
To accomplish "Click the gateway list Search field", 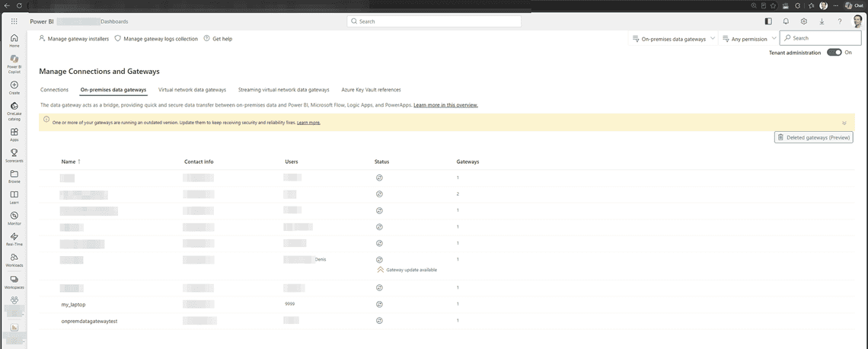I will click(x=820, y=38).
